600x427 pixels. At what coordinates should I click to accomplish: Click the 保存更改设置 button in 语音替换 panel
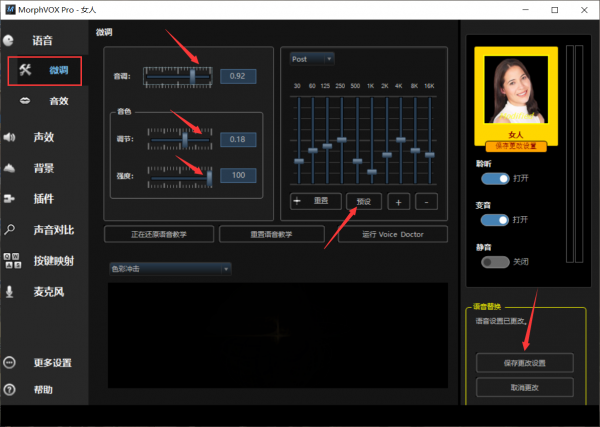525,363
